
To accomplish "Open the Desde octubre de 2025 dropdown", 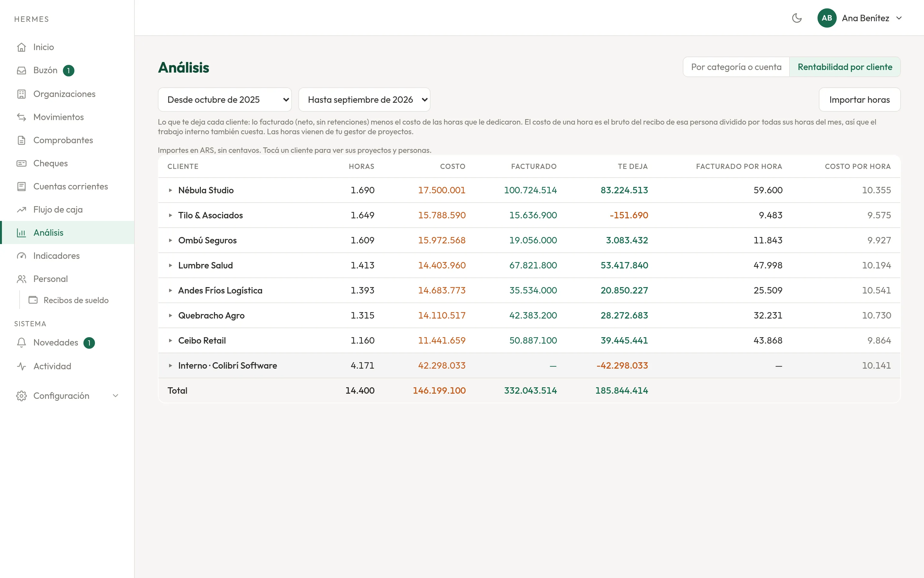I will point(225,100).
